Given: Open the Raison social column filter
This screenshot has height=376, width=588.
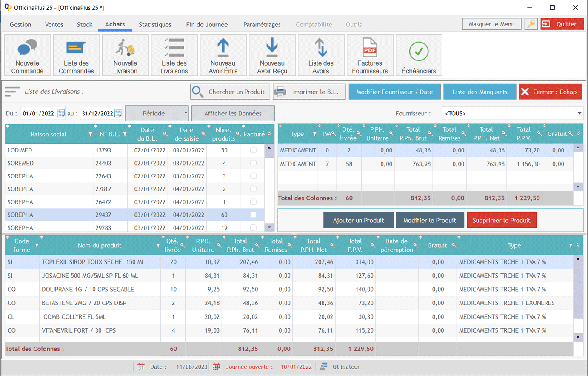Looking at the screenshot, I should click(90, 134).
